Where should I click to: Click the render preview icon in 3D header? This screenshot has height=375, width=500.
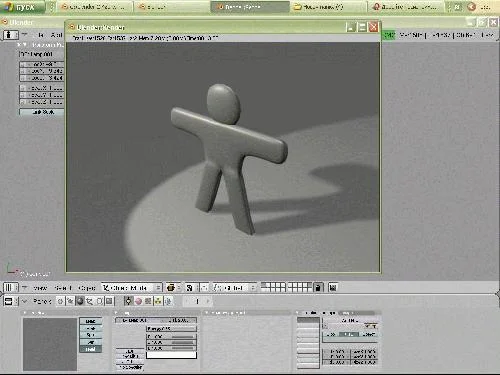[333, 287]
